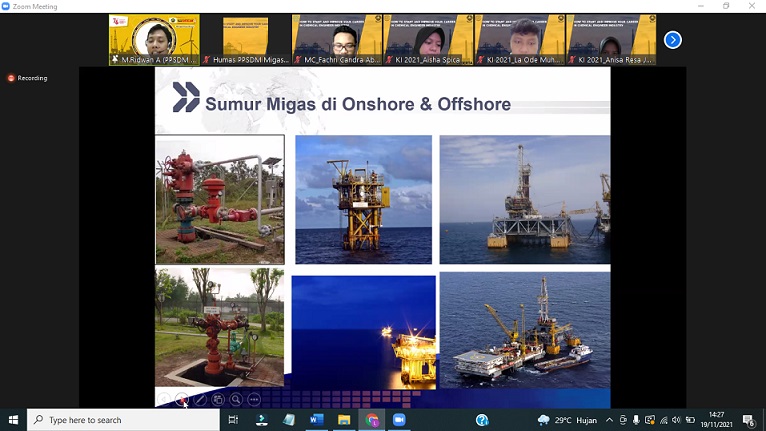Select MC_Fachri Candra participant thumbnail
Screen dimensions: 766x431
click(337, 40)
